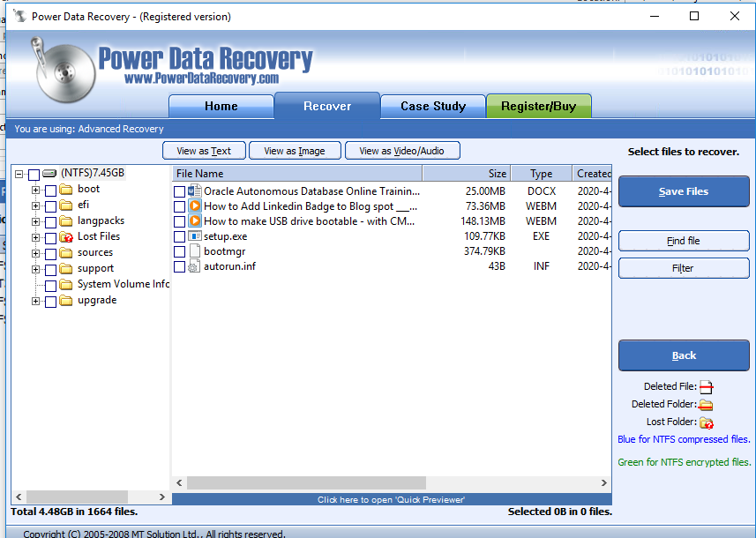Click the boot folder icon

pyautogui.click(x=66, y=189)
